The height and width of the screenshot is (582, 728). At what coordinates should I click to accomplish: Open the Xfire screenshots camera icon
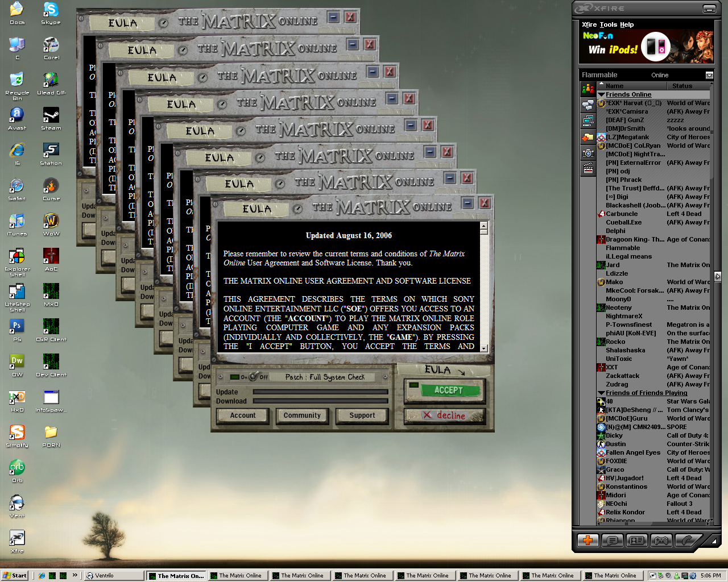point(588,153)
